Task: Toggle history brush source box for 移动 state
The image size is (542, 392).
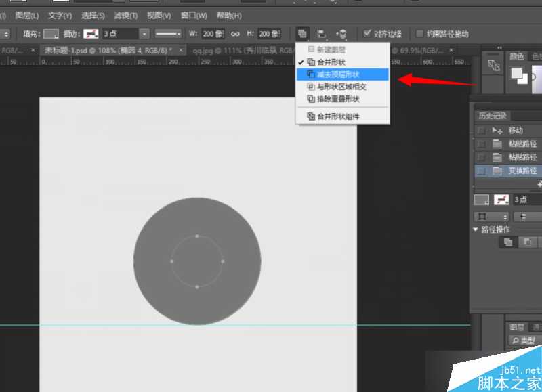Action: [x=481, y=130]
